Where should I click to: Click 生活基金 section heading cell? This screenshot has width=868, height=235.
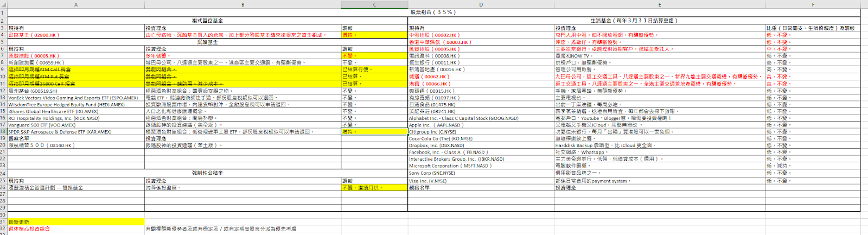tap(634, 21)
